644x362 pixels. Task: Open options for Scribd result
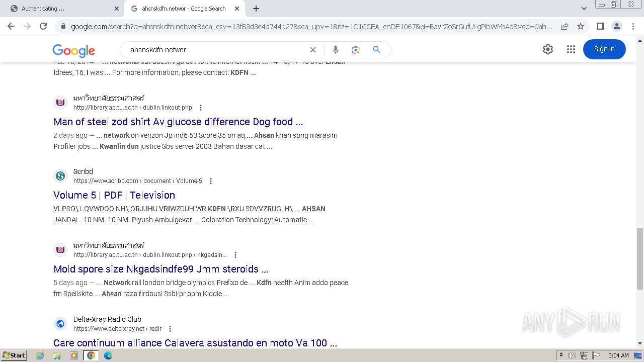pyautogui.click(x=211, y=181)
